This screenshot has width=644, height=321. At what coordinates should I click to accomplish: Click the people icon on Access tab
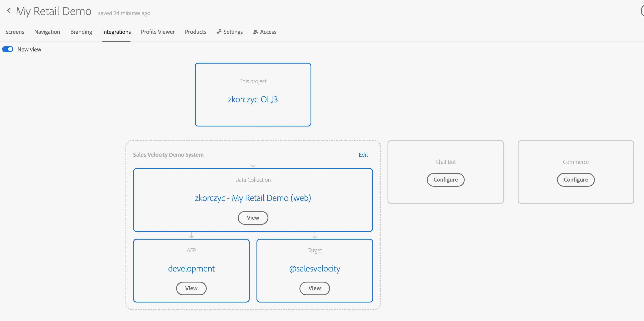pyautogui.click(x=255, y=32)
